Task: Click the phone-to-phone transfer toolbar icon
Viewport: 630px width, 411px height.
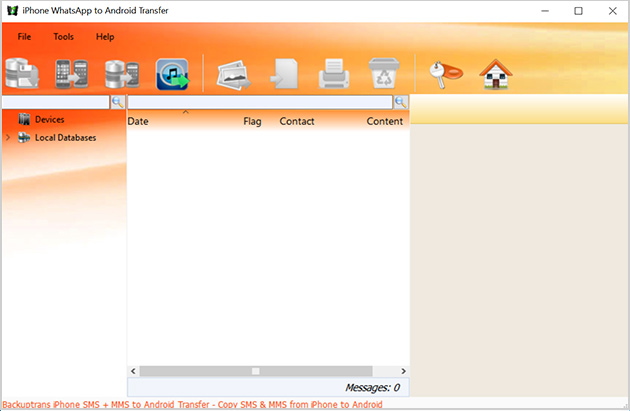Action: (x=71, y=74)
